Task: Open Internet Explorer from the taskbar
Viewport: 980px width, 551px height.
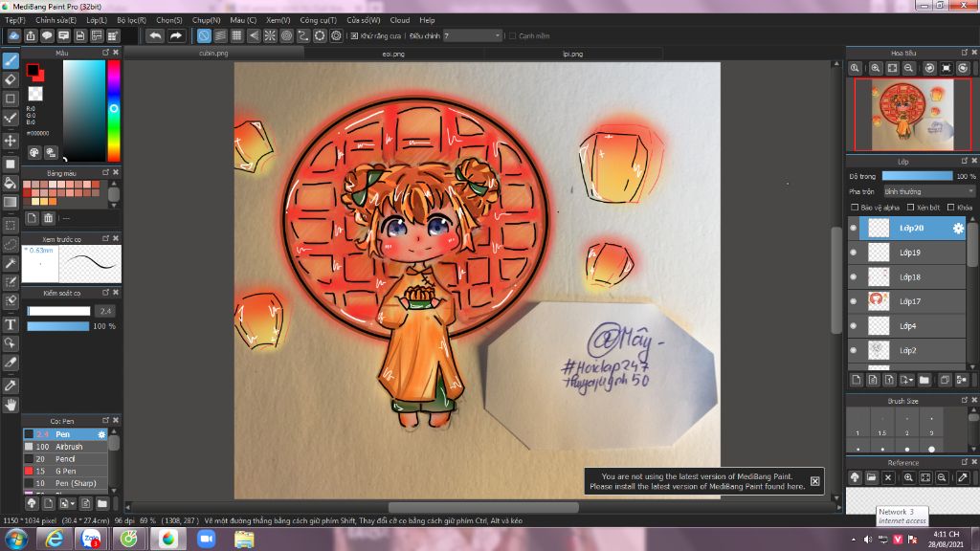Action: tap(54, 539)
